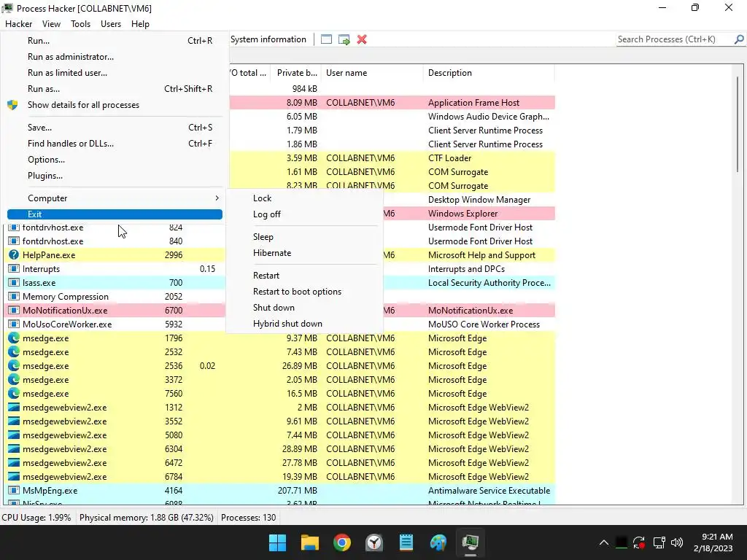Click the find window and thread icon

[344, 39]
